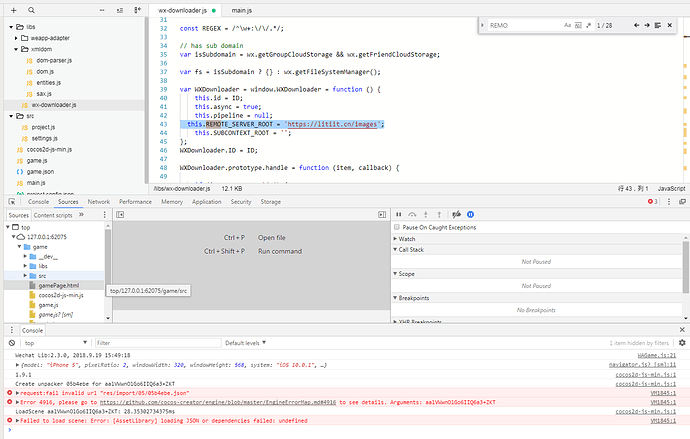Screen dimensions: 690x439
Task: Open the console context 'top' dropdown
Action: (55, 343)
